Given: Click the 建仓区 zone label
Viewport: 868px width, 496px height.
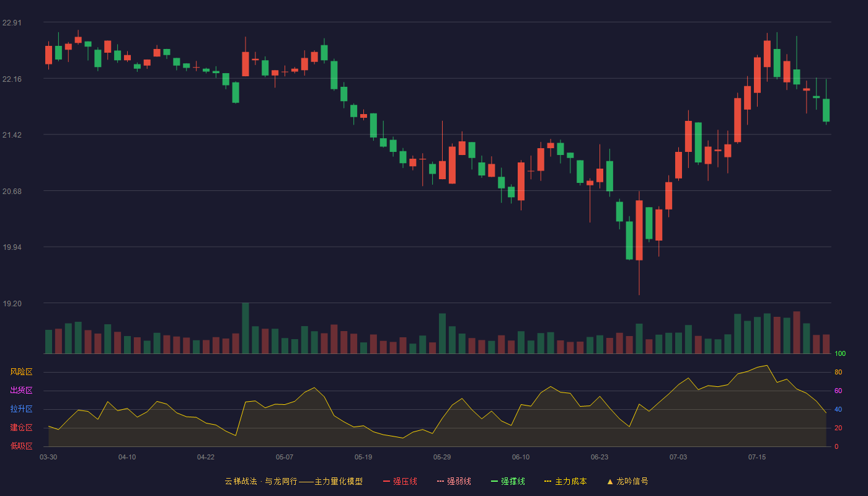Looking at the screenshot, I should (22, 428).
